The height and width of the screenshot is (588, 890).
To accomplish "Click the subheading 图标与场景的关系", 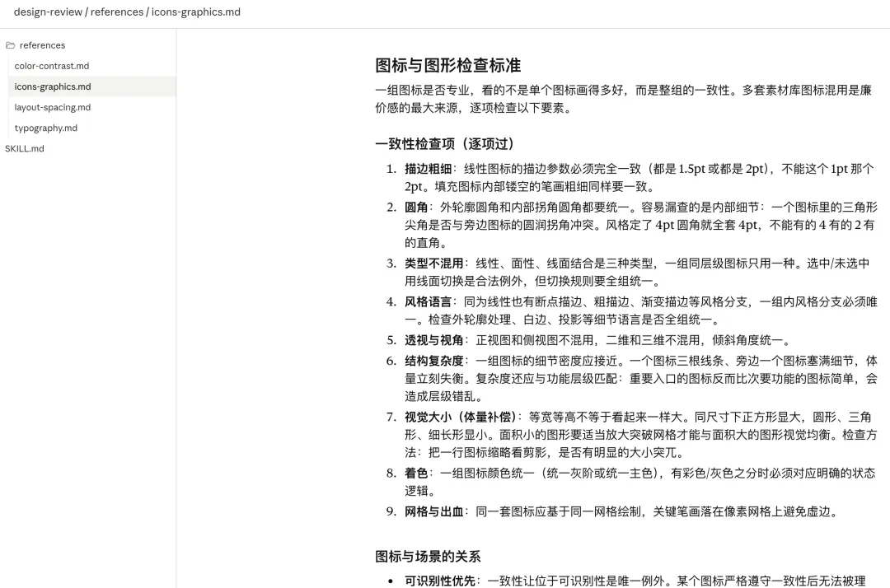I will [428, 557].
